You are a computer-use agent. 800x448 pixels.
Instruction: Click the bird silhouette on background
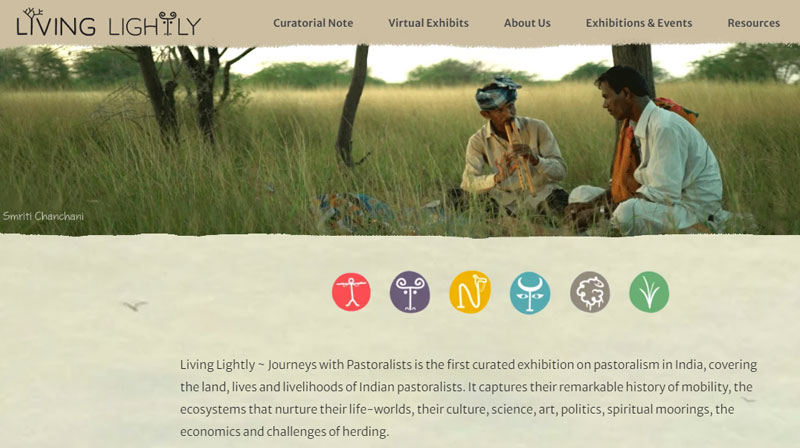pyautogui.click(x=134, y=305)
